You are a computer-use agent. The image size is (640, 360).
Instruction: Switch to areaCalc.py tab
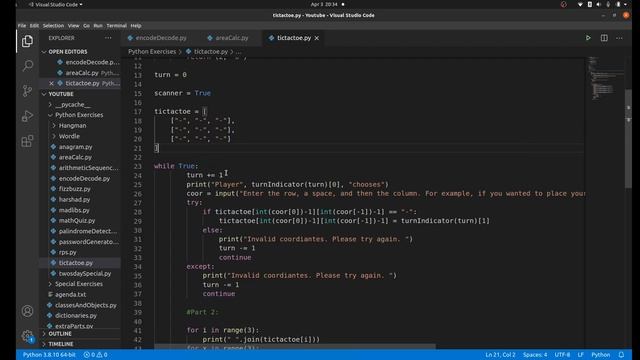[228, 38]
